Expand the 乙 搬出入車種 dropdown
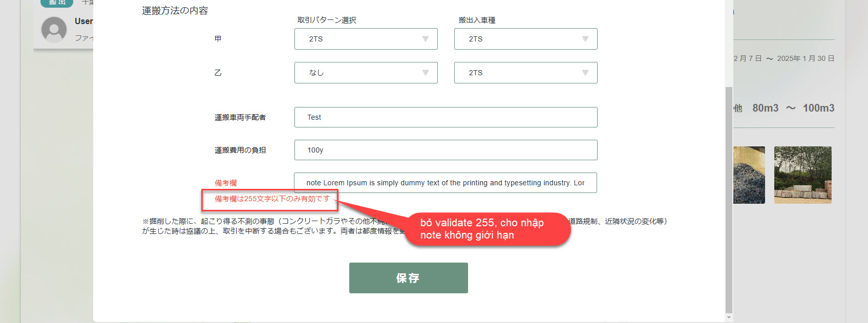Image resolution: width=868 pixels, height=323 pixels. 525,73
